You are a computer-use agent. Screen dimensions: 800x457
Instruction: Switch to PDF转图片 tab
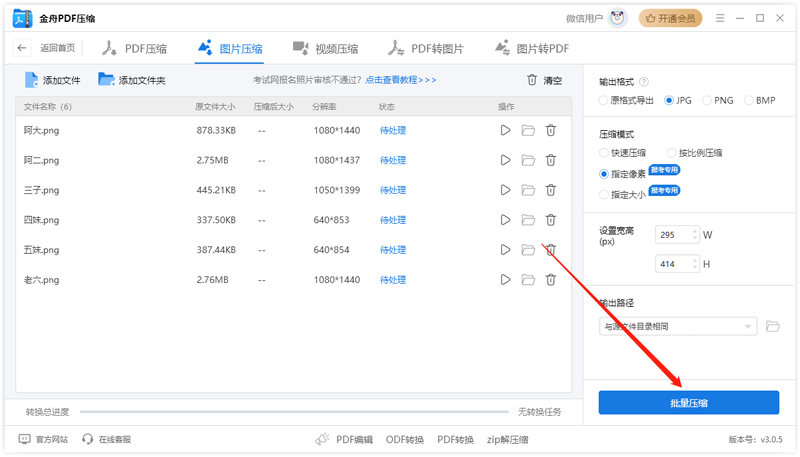coord(426,48)
